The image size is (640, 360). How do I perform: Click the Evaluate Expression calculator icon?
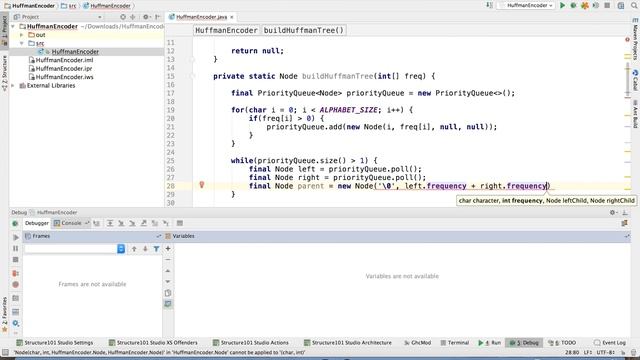180,223
